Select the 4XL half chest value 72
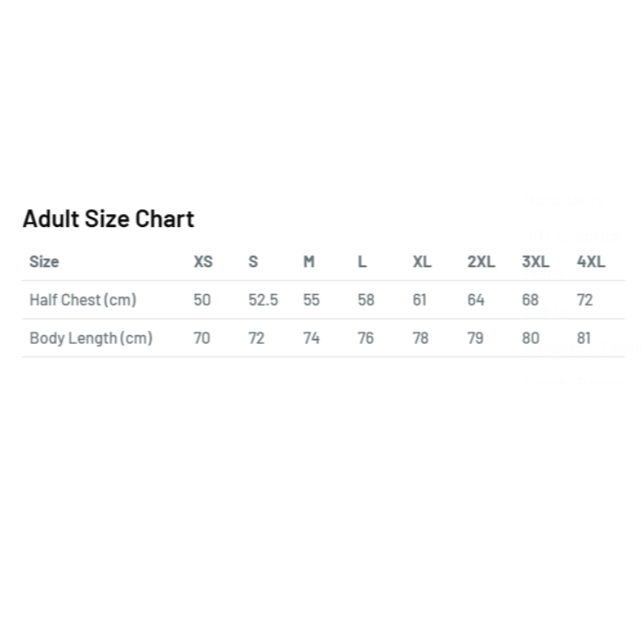 (x=585, y=300)
